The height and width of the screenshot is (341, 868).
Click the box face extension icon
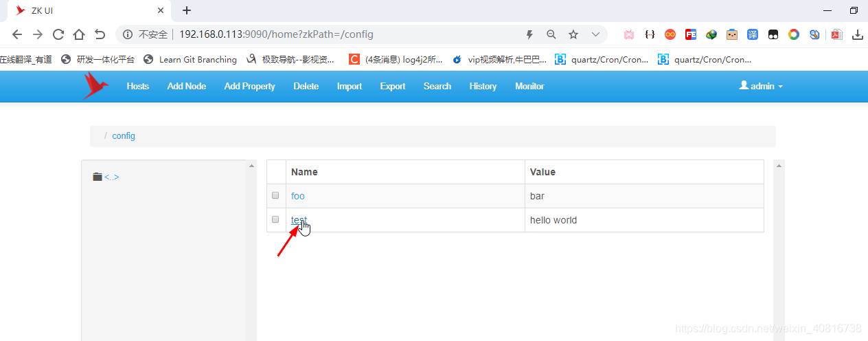(x=732, y=34)
